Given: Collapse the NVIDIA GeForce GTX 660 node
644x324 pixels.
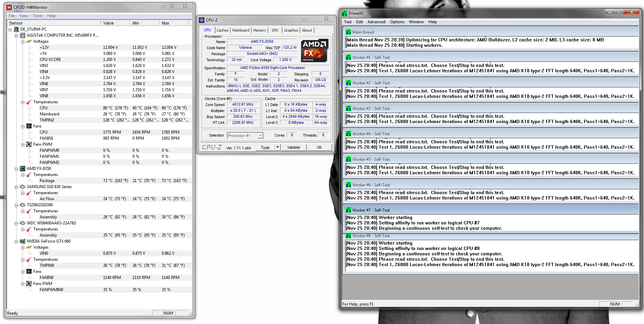Looking at the screenshot, I should click(x=16, y=241).
